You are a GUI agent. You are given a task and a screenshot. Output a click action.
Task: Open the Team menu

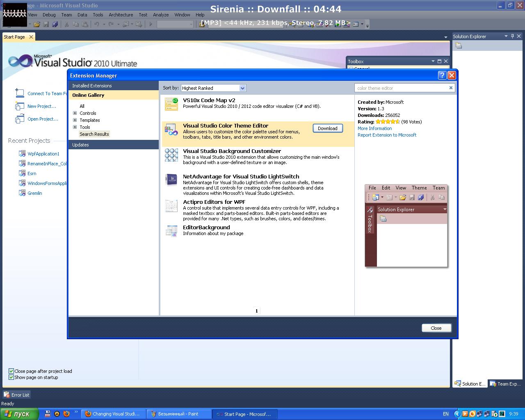tap(66, 15)
